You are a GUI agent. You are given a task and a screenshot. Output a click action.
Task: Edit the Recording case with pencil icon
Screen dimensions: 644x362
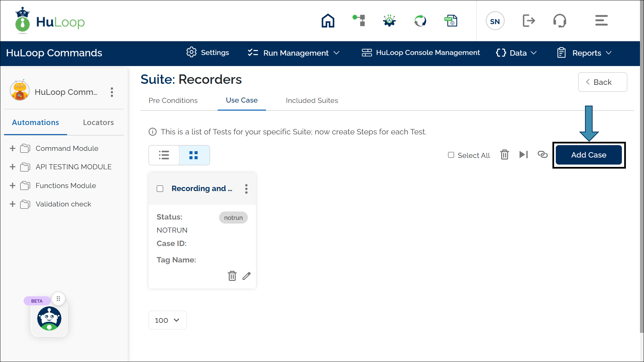247,276
